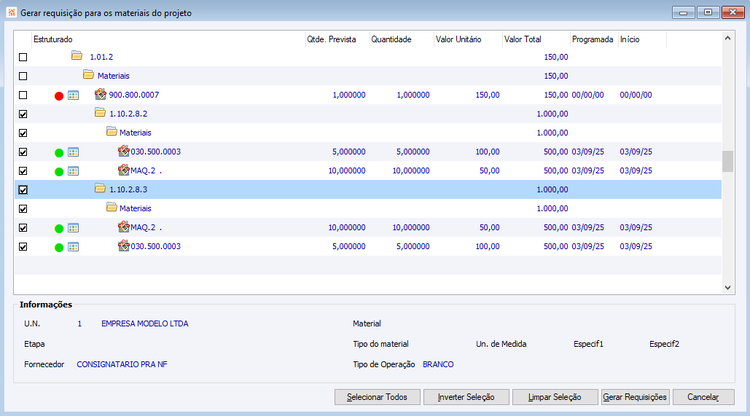
Task: Click folder icon of 1.01.2
Action: click(x=77, y=56)
